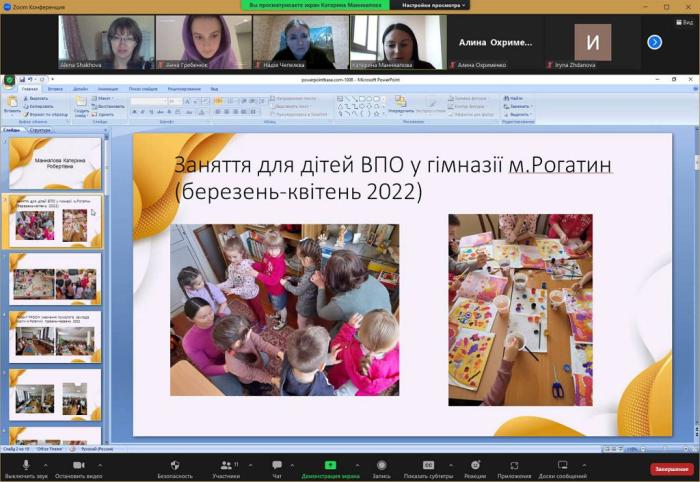700x482 pixels.
Task: Click the green Share Screen button
Action: click(330, 469)
